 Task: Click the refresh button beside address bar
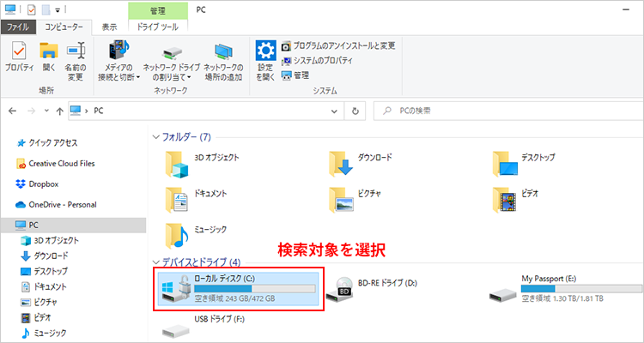click(355, 111)
